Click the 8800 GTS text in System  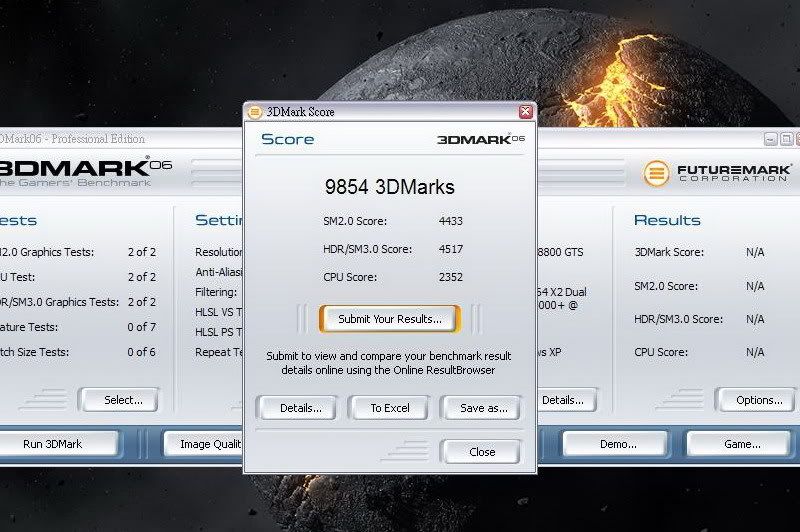tap(560, 252)
